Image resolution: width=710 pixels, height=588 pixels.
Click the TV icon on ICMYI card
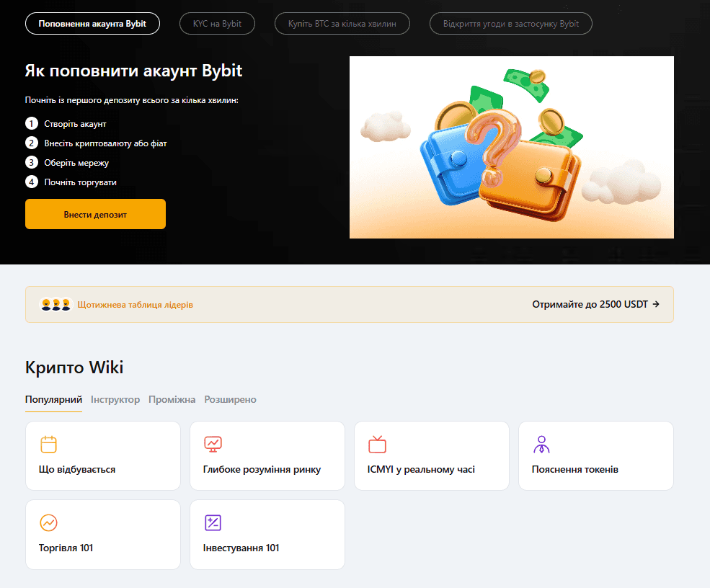click(x=377, y=444)
